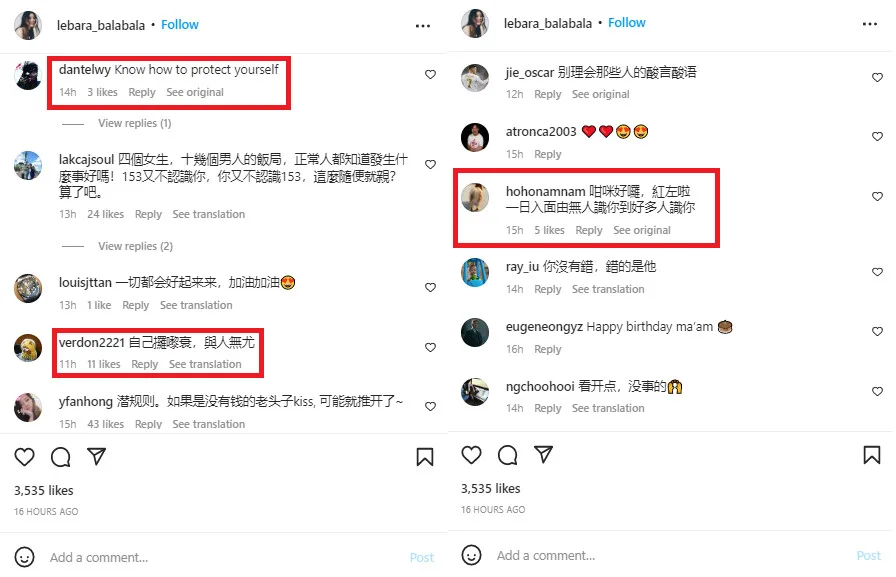Expand View replies (2) under lakcajsoul
Viewport: 896px width, 577px height.
[135, 246]
